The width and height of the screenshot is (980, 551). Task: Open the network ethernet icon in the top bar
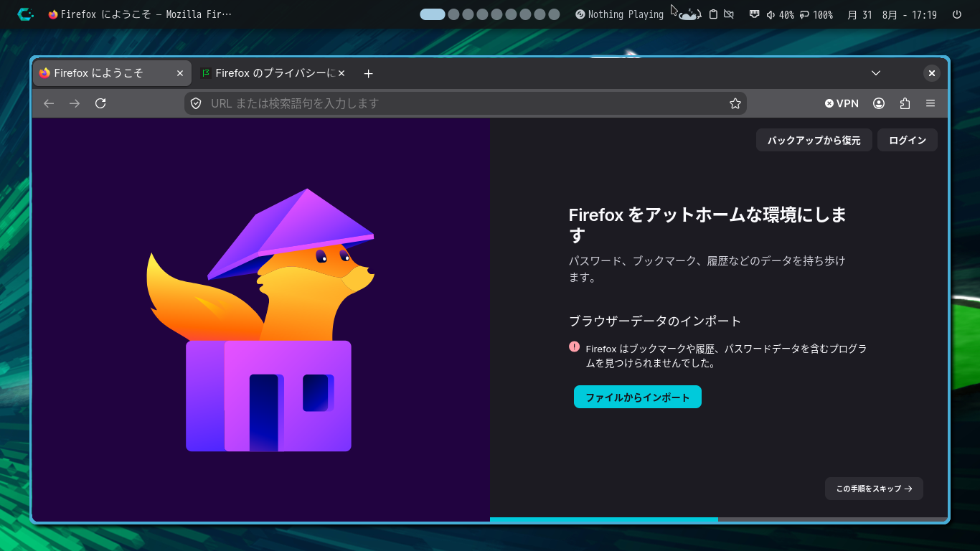755,14
